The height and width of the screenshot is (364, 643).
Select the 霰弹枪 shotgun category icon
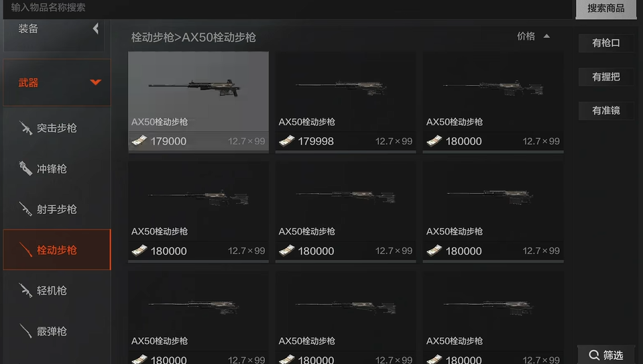[25, 331]
